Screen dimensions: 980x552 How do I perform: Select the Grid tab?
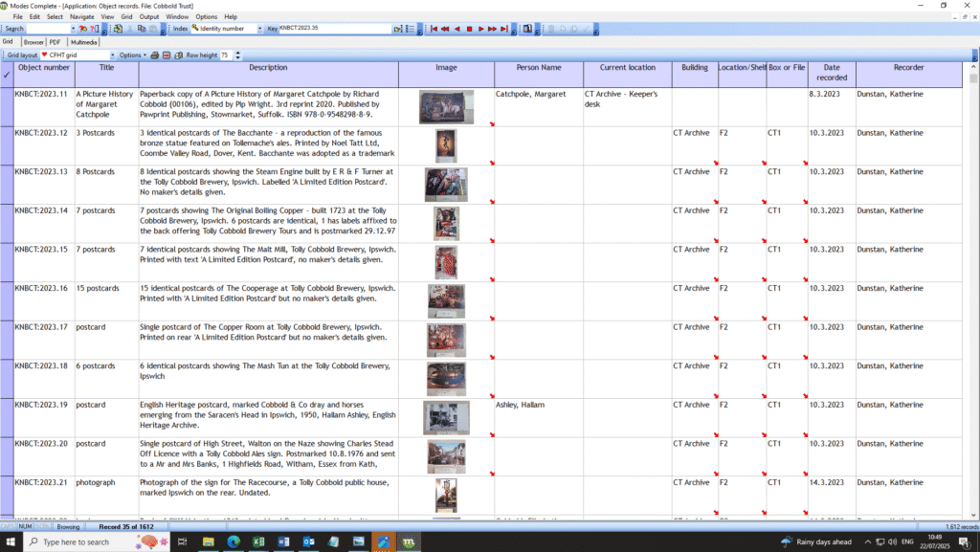pos(8,42)
